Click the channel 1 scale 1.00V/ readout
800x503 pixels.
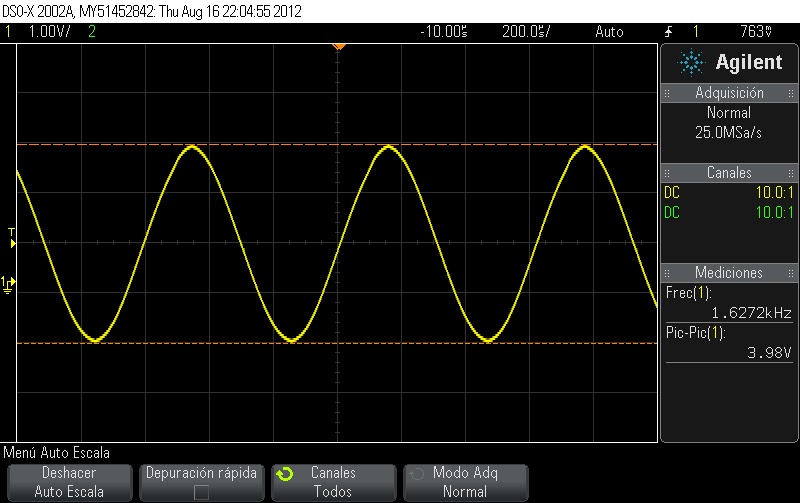(49, 32)
